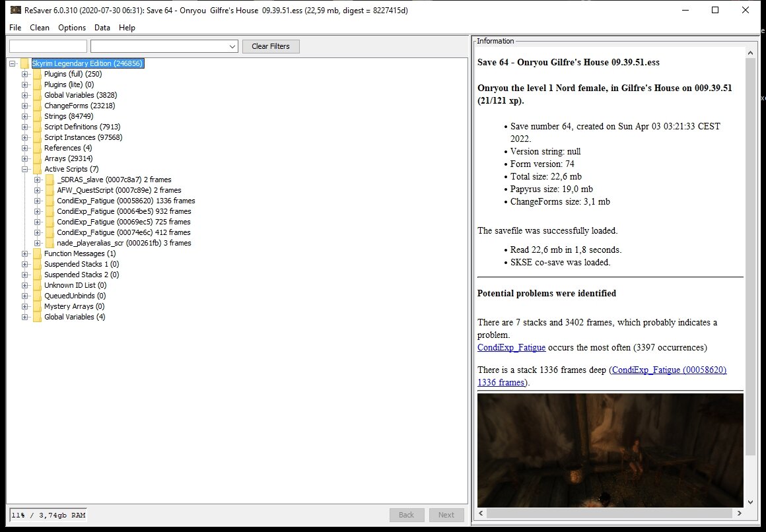
Task: Click the ChangeForms folder icon
Action: click(x=37, y=106)
